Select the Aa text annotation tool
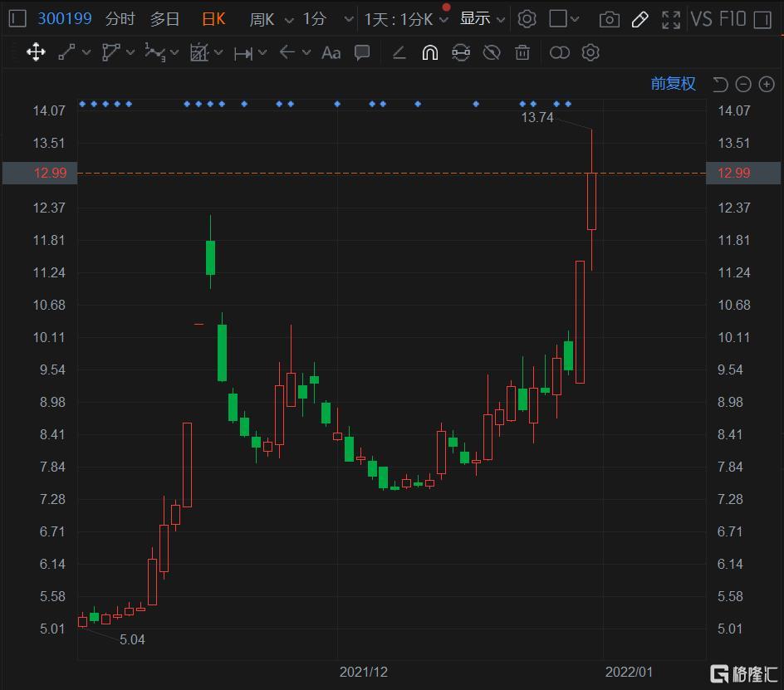Image resolution: width=784 pixels, height=690 pixels. 331,52
